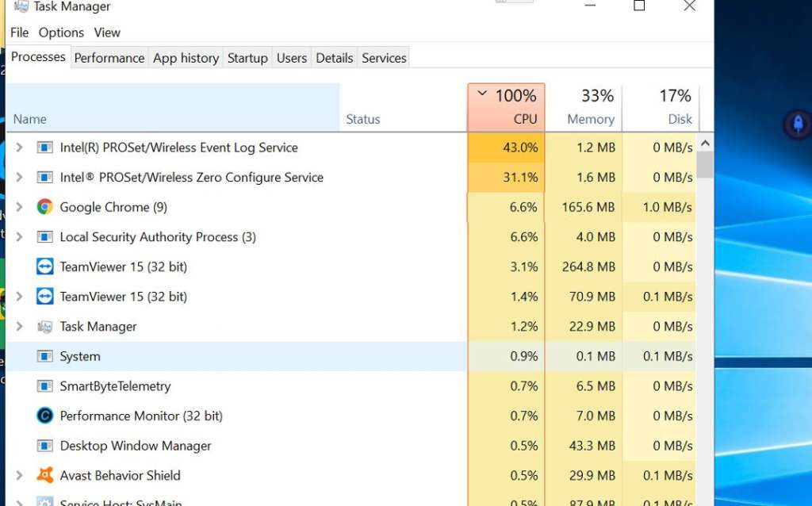Sort processes by the Memory column
812x506 pixels.
[590, 105]
